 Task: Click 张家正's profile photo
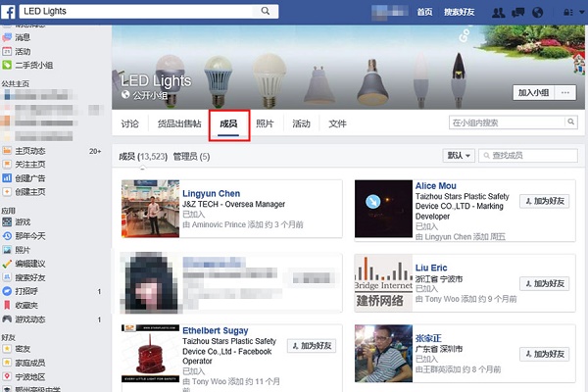tap(383, 354)
